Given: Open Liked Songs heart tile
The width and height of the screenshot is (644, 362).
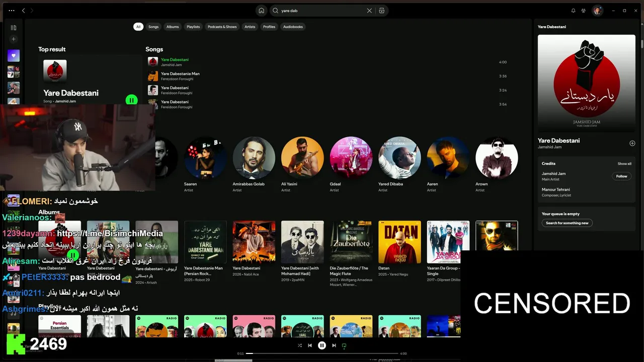Looking at the screenshot, I should pyautogui.click(x=14, y=56).
